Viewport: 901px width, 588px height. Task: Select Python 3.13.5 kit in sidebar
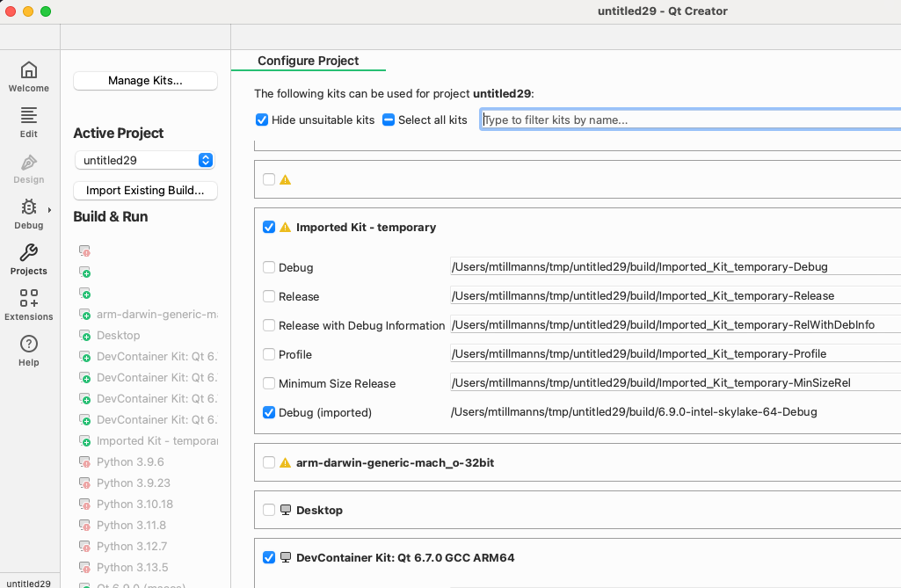click(132, 568)
